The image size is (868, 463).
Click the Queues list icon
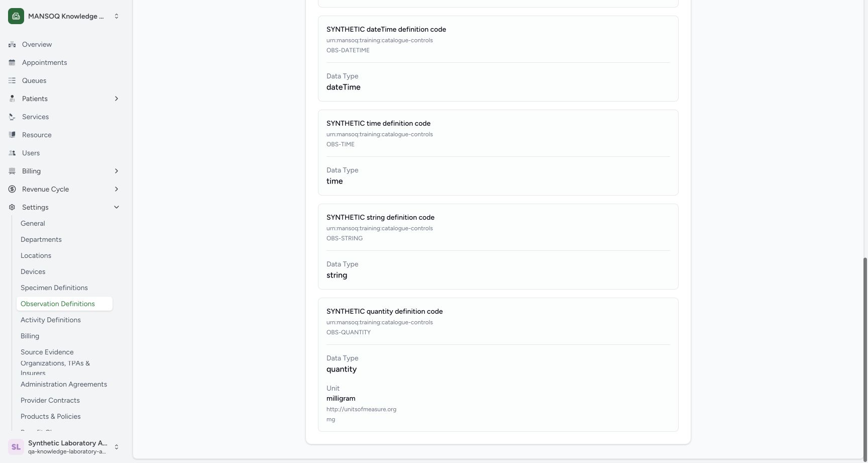pyautogui.click(x=12, y=80)
